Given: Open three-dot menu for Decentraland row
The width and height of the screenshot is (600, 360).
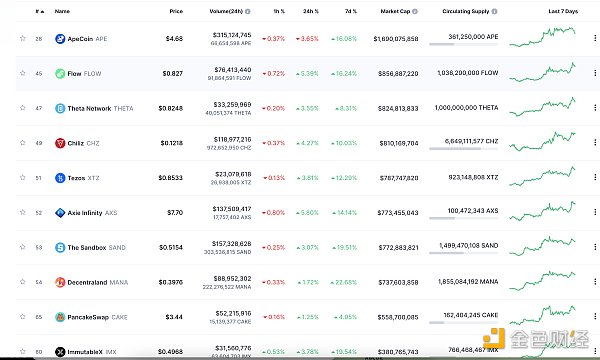Looking at the screenshot, I should click(595, 282).
